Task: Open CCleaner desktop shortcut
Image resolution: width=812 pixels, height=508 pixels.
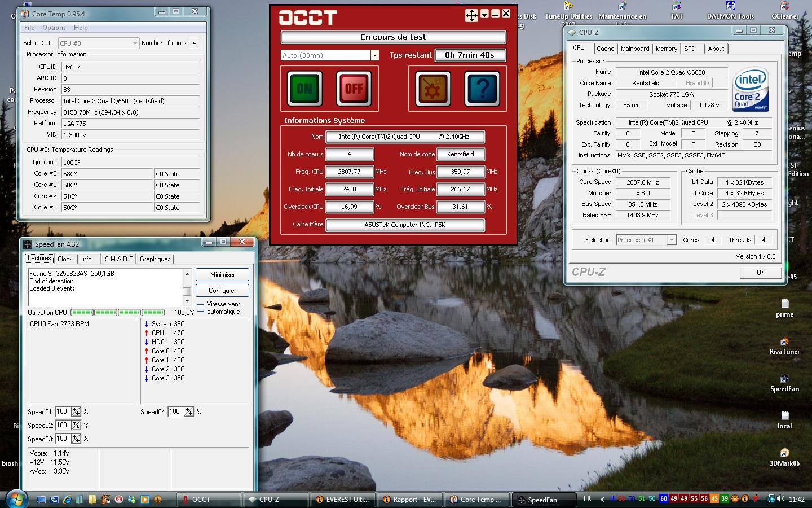Action: 785,11
